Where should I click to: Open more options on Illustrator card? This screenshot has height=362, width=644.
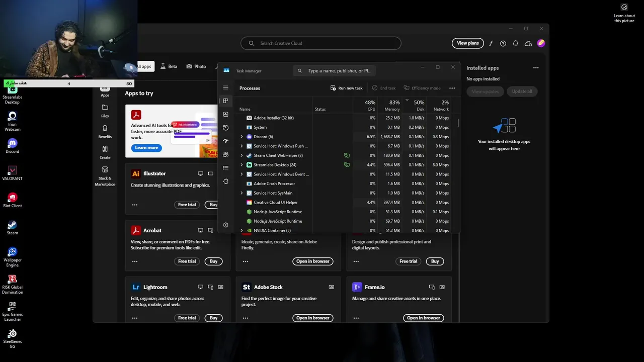click(x=135, y=205)
